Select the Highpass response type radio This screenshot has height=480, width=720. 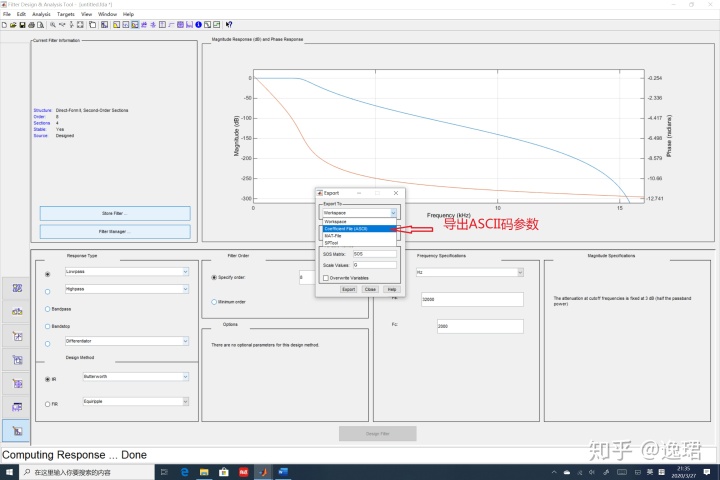coord(47,292)
